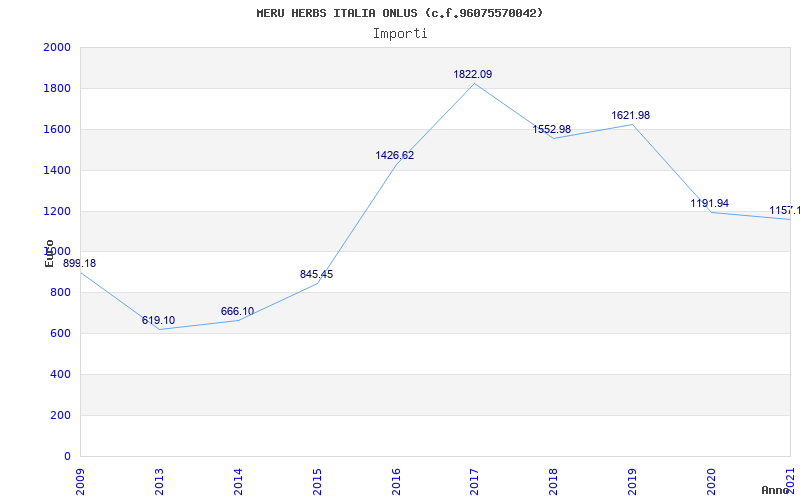Click the Euro y-axis title
This screenshot has height=500, width=800.
49,253
